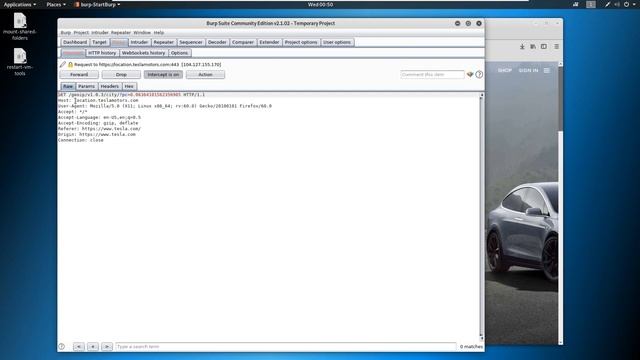Open the burp-StartBurp application menu
The image size is (640, 360).
pos(98,4)
